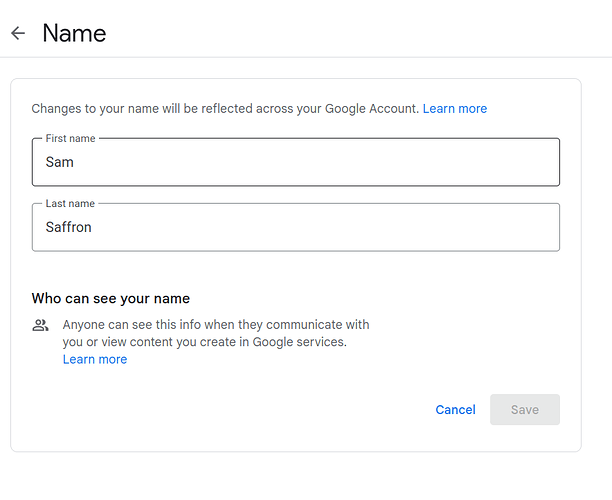Click the Save button
The height and width of the screenshot is (500, 612).
(525, 409)
